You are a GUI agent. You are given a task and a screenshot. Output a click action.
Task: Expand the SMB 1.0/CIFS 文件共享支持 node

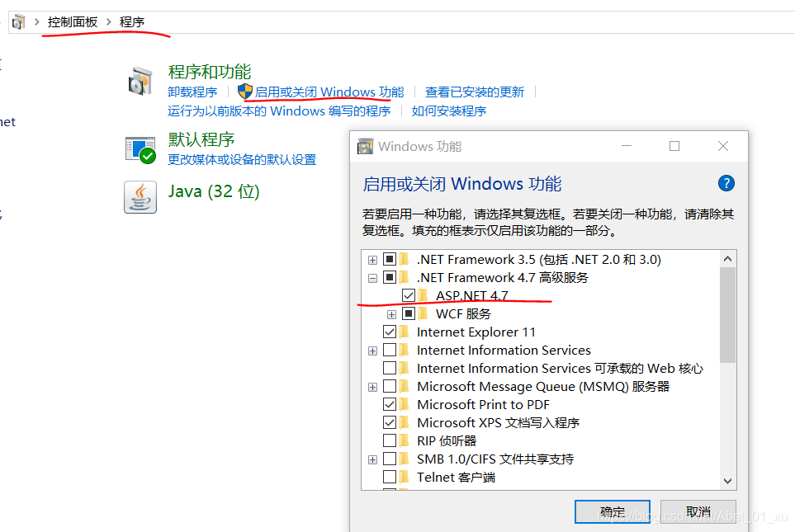tap(372, 459)
